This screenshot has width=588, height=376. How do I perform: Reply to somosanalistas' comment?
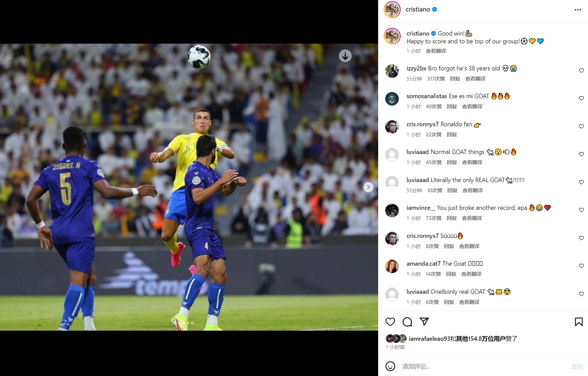click(x=452, y=106)
